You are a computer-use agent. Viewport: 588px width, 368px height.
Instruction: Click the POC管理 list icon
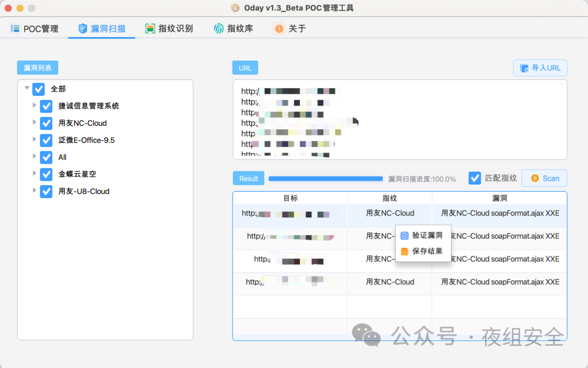click(15, 28)
